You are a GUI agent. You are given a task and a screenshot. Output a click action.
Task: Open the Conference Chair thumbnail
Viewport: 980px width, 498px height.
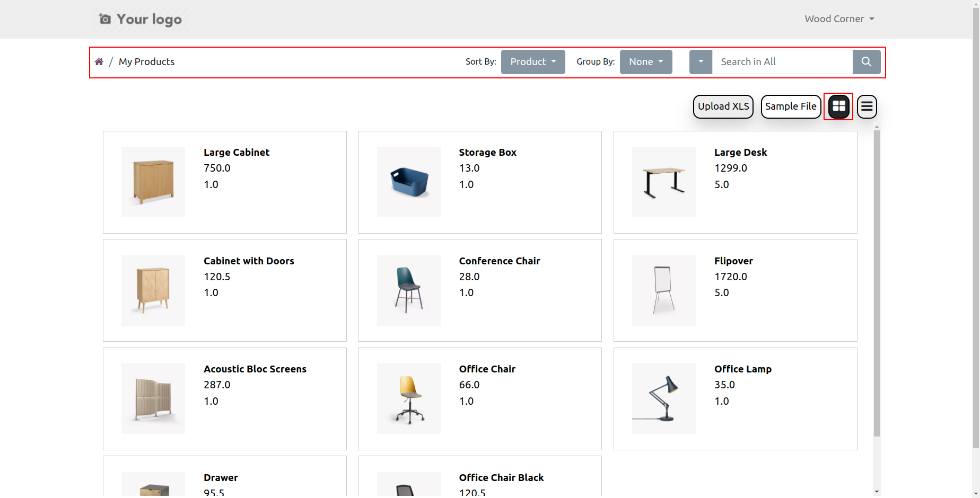point(409,290)
